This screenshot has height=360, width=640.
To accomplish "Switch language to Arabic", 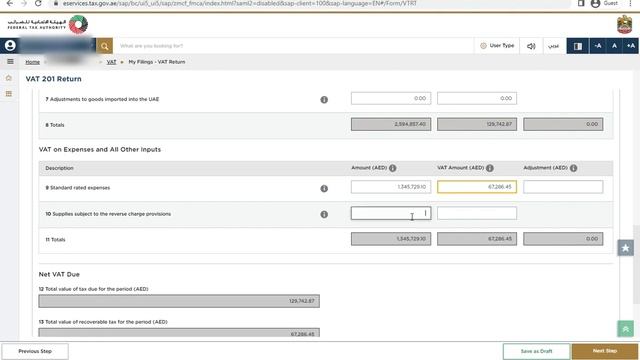I will click(553, 46).
